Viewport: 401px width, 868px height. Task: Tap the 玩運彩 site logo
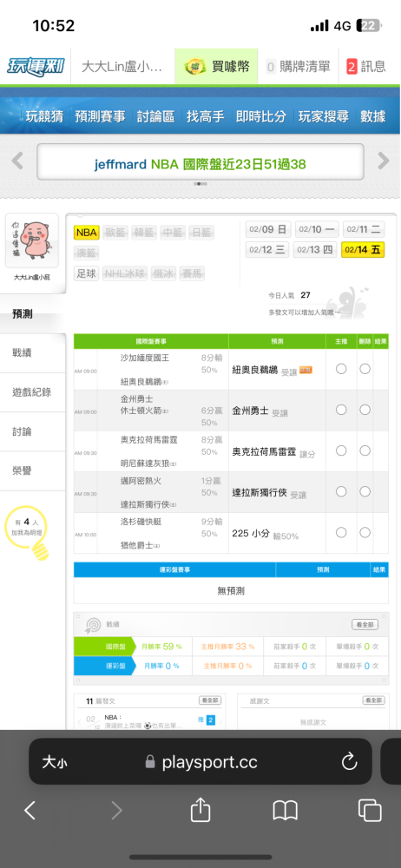click(x=36, y=67)
